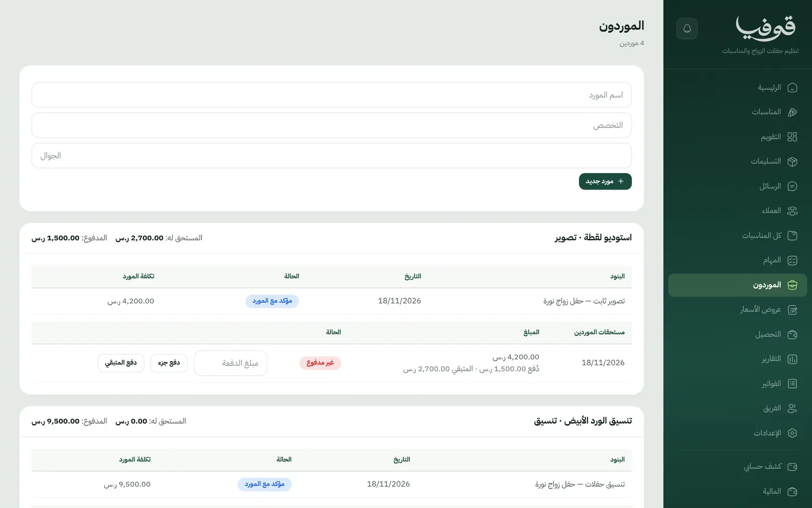Click the notification bell icon
The image size is (812, 508).
tap(687, 28)
